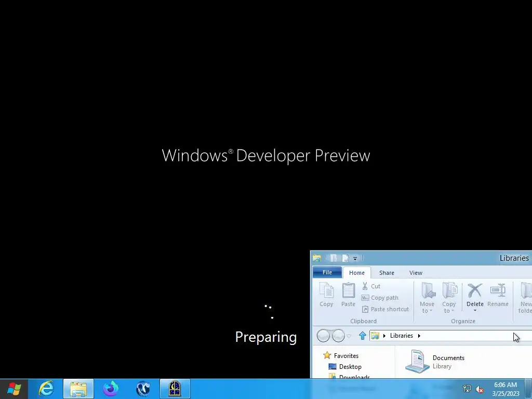Click the Desktop monitor icon in navigation pane

(332, 366)
